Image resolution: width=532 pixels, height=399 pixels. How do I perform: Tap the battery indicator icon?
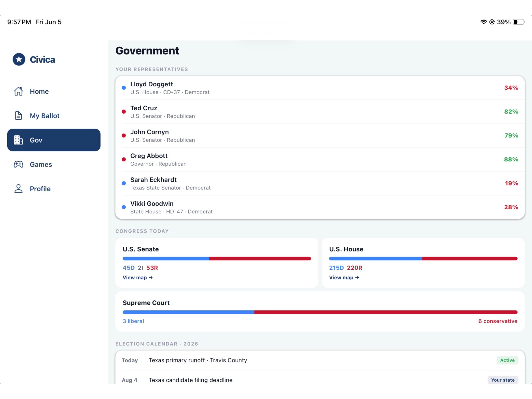point(519,22)
